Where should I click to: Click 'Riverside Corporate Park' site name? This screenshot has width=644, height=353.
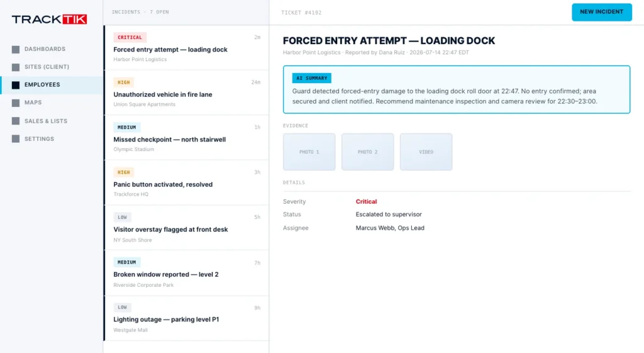coord(143,285)
